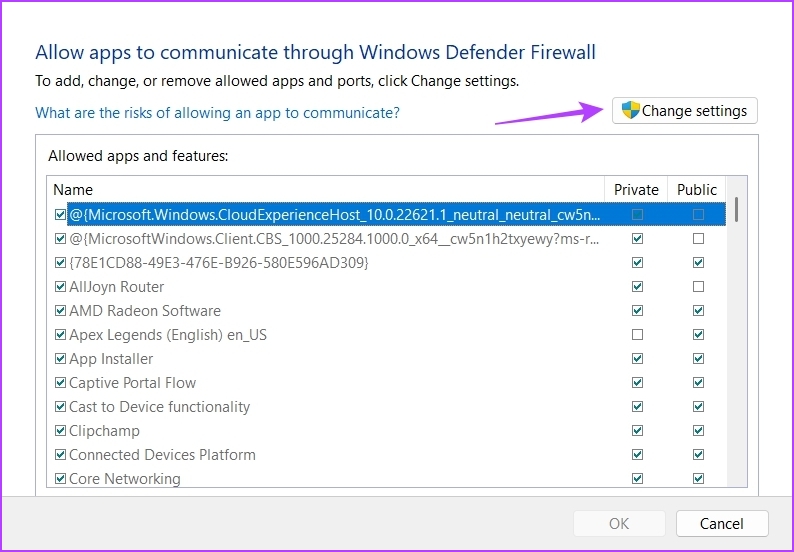
Task: Toggle Connected Devices Platform name checkbox
Action: (x=60, y=455)
